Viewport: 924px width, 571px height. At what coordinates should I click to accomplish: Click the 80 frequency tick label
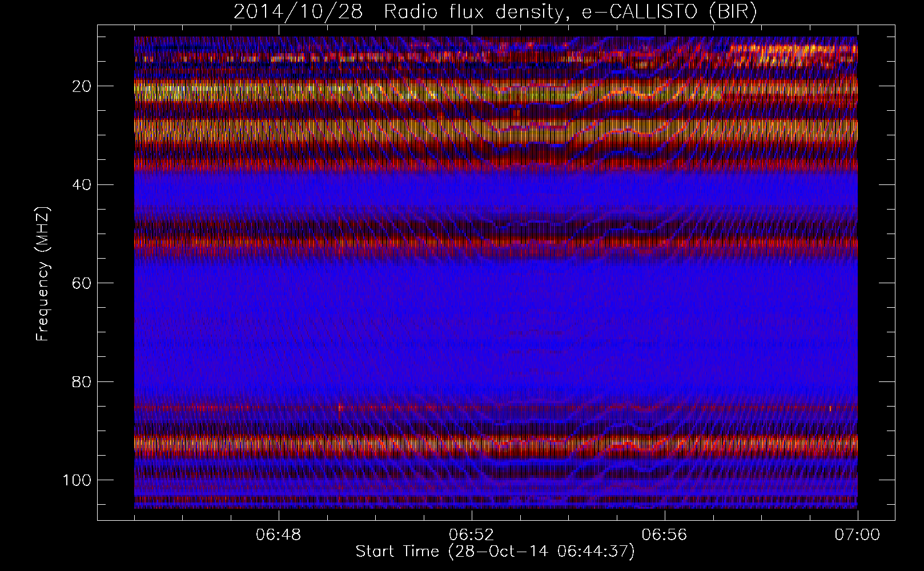point(82,381)
